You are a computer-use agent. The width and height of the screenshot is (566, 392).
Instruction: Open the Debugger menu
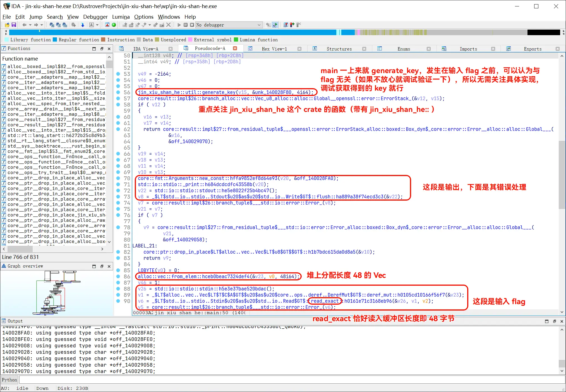[x=95, y=17]
